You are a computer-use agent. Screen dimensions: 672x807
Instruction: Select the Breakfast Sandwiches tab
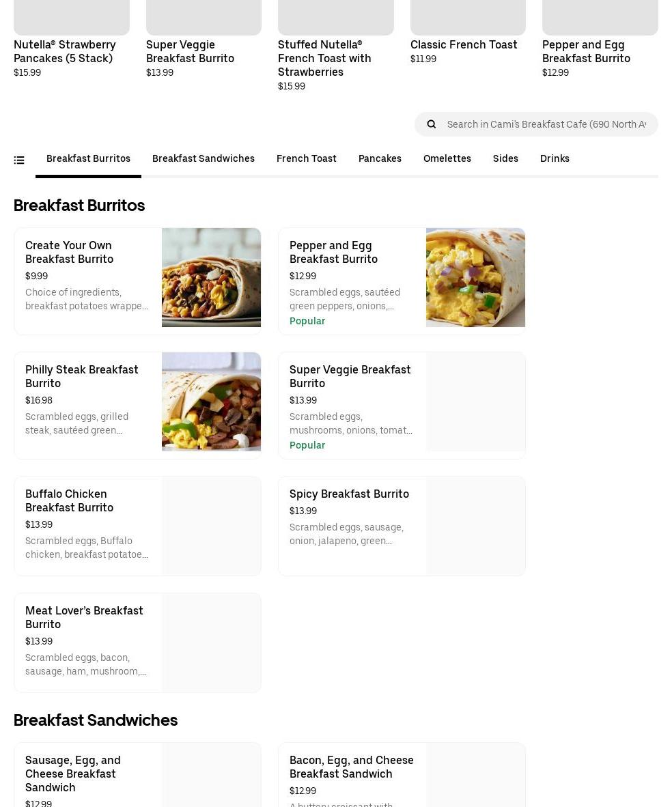coord(204,158)
